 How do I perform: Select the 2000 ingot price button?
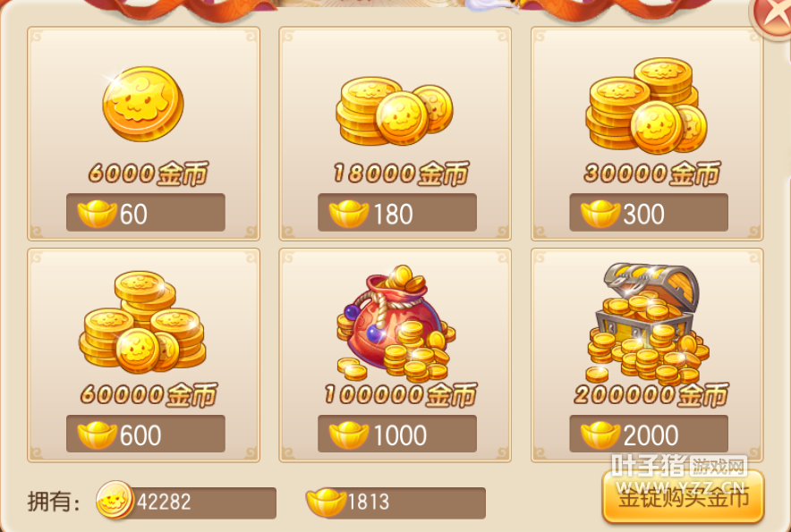point(649,434)
